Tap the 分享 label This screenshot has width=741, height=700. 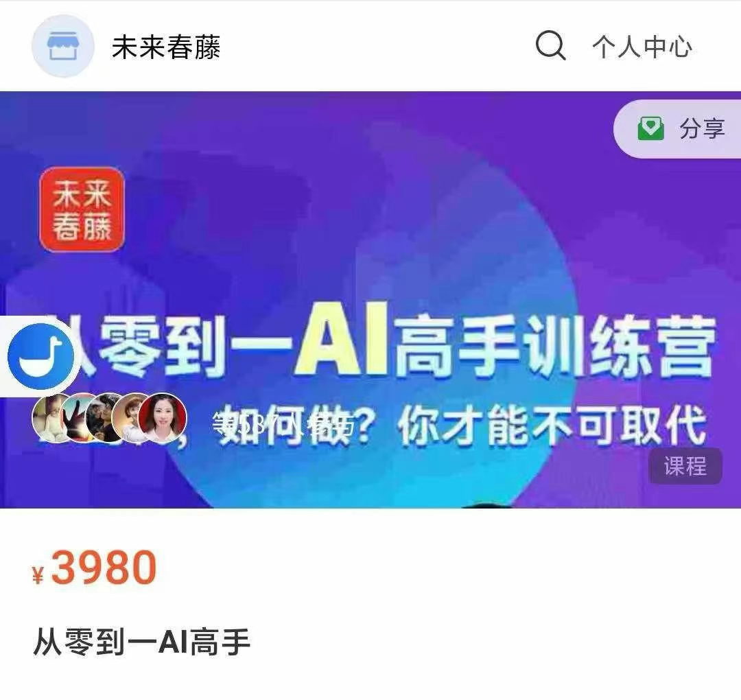click(x=702, y=128)
